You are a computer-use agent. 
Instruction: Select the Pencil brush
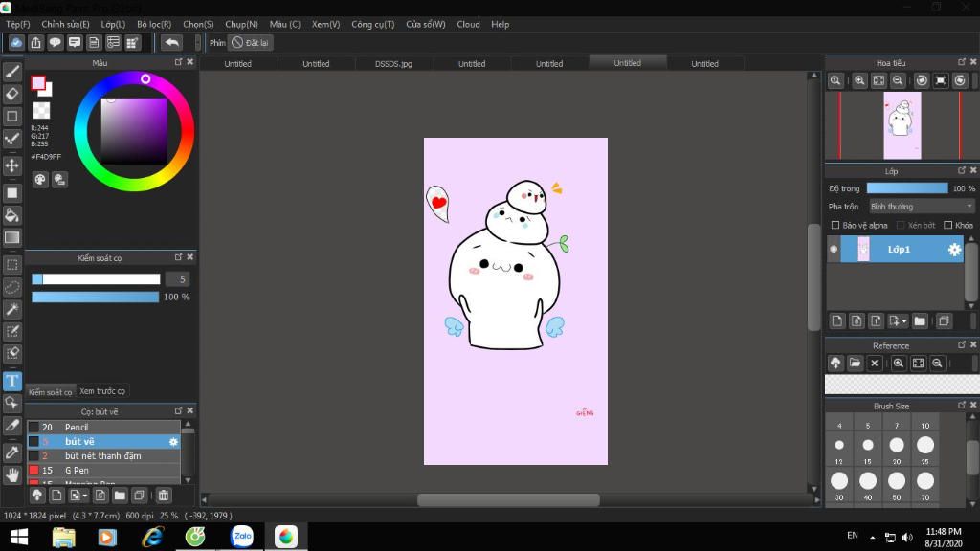(103, 428)
